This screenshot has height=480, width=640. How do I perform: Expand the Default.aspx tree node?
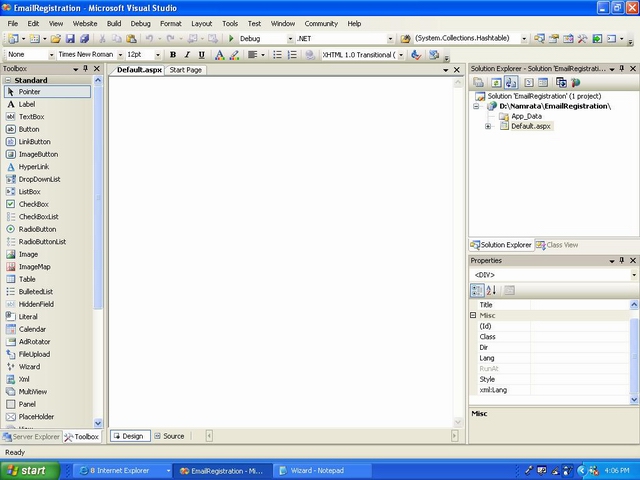pos(488,127)
